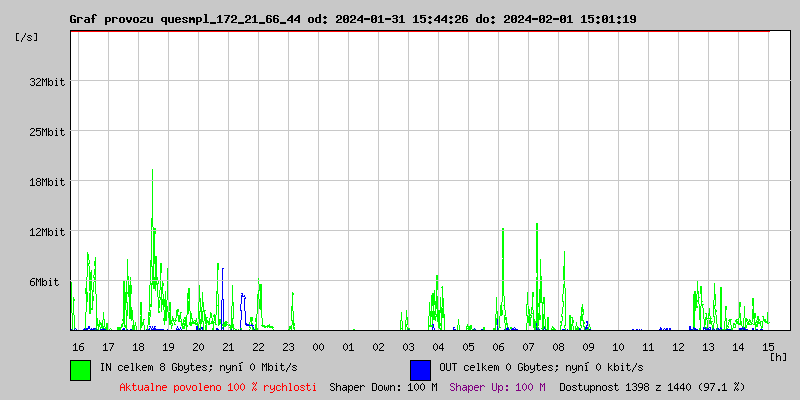
Task: Click the 'Shaper Down: 100 M' label
Action: 383,387
